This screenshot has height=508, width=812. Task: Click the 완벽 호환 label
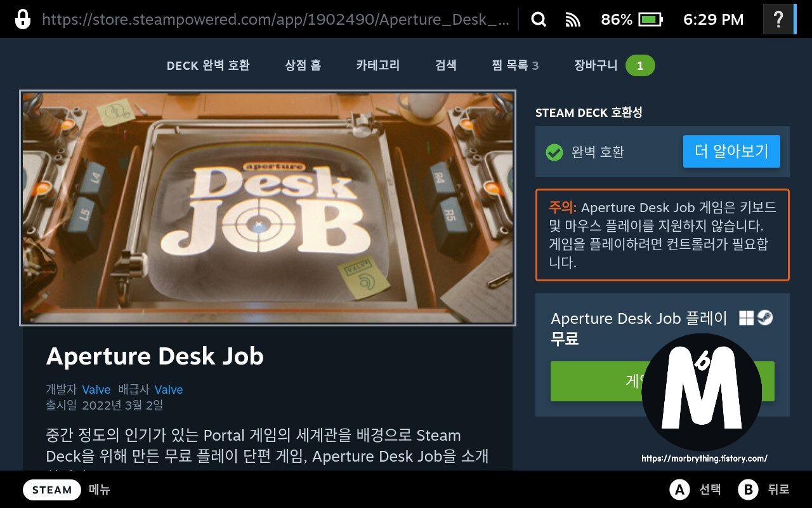pos(598,152)
